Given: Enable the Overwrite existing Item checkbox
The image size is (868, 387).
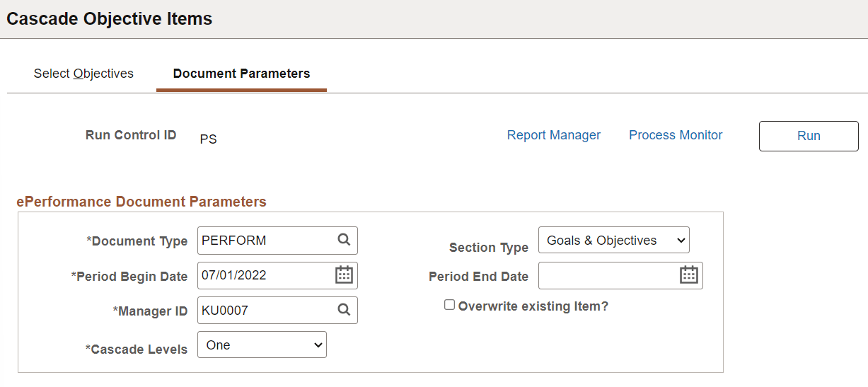Looking at the screenshot, I should 449,305.
